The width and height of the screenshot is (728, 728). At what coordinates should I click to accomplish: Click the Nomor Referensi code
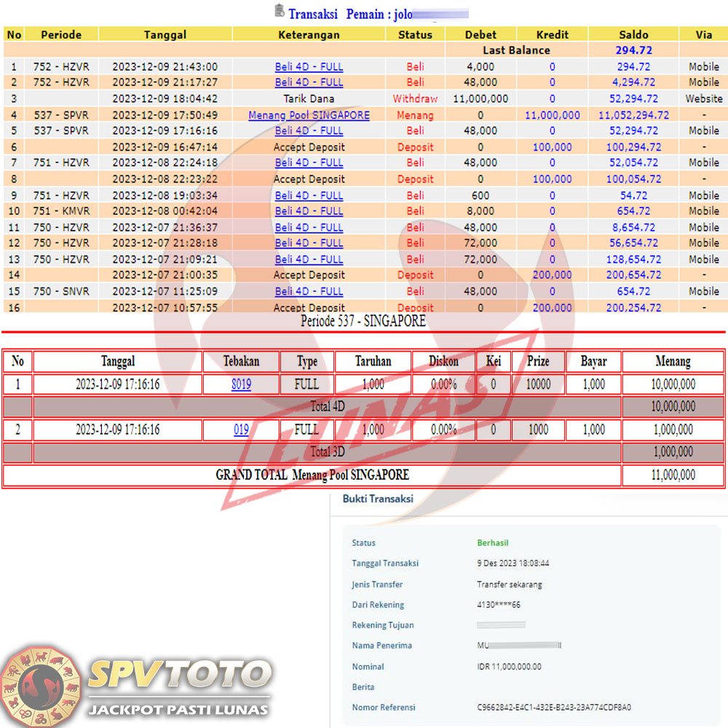pos(554,707)
